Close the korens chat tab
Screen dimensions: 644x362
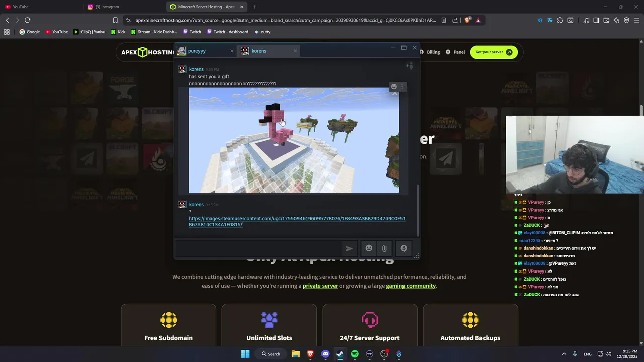[x=295, y=51]
